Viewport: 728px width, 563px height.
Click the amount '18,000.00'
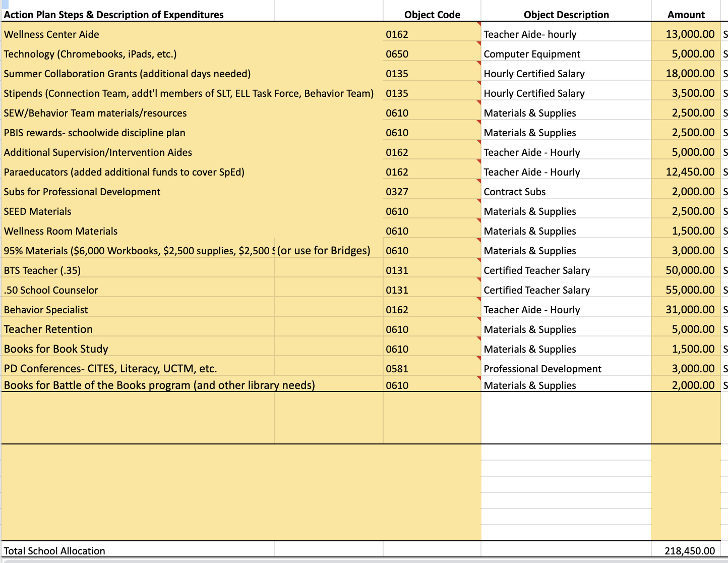pyautogui.click(x=690, y=73)
